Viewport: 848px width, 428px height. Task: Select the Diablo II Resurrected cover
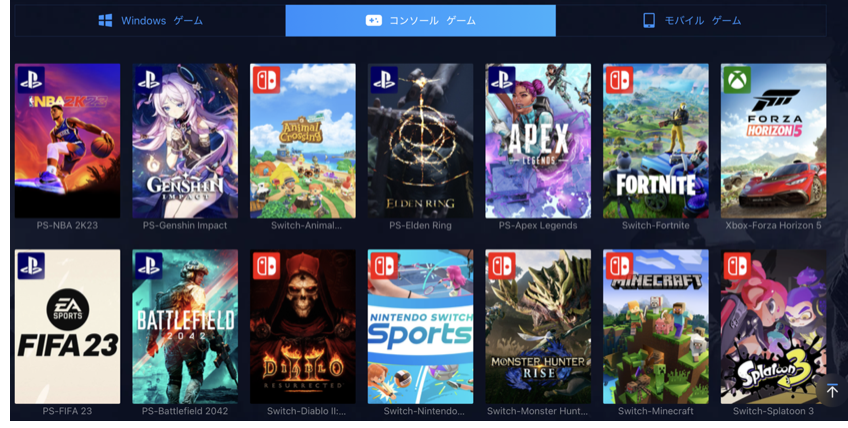[303, 326]
